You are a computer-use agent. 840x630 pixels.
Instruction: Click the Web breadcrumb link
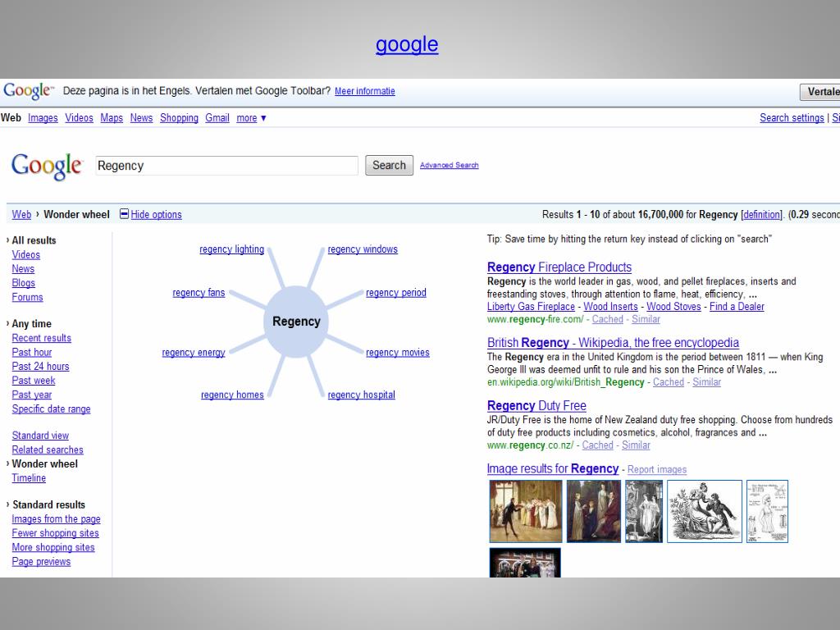point(21,214)
